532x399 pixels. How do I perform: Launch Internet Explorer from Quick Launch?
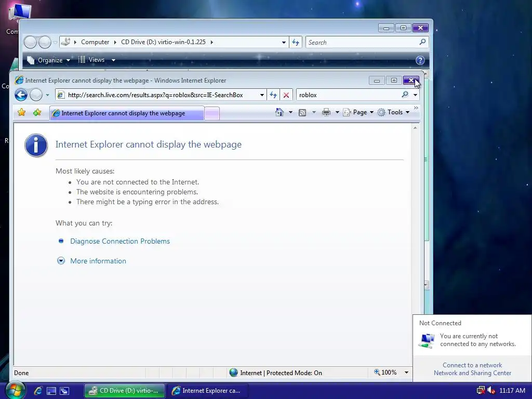coord(38,391)
